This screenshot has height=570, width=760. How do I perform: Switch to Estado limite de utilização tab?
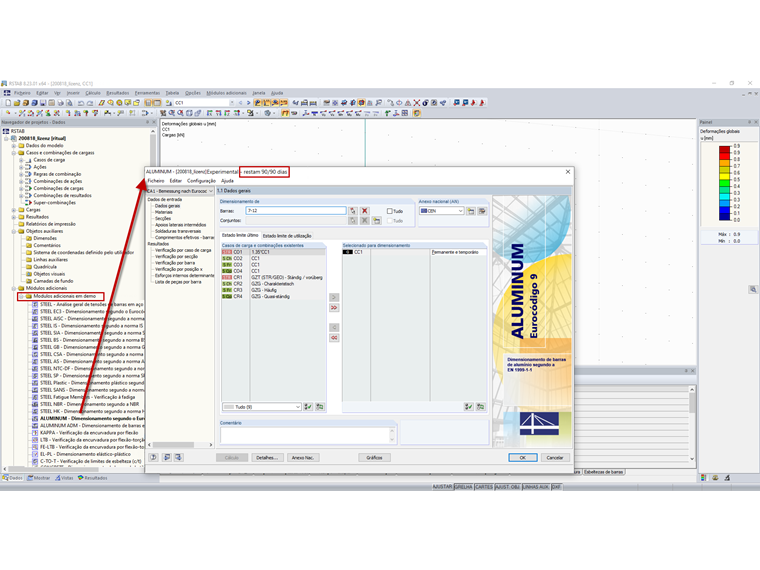(x=287, y=236)
